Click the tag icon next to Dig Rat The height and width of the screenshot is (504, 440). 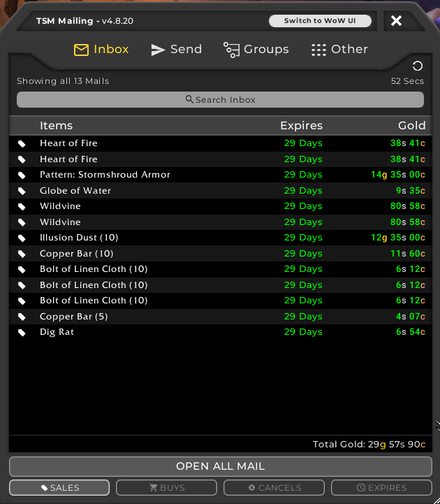pyautogui.click(x=22, y=332)
